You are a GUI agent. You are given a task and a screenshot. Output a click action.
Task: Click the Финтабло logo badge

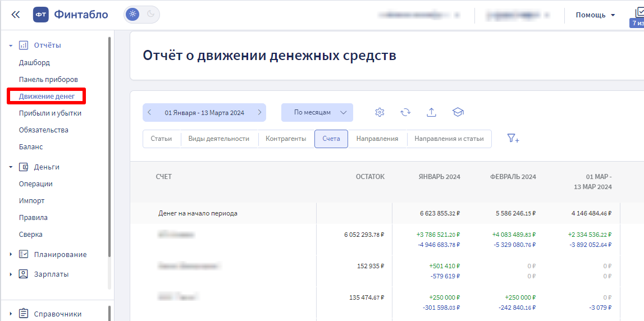coord(41,15)
